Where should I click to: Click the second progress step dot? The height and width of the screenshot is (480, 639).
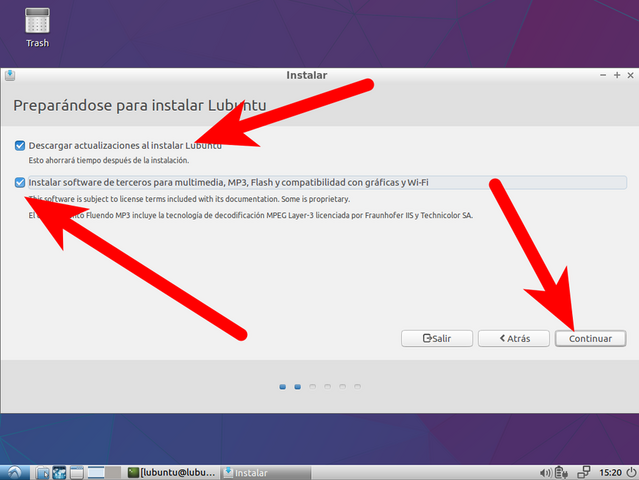point(297,387)
